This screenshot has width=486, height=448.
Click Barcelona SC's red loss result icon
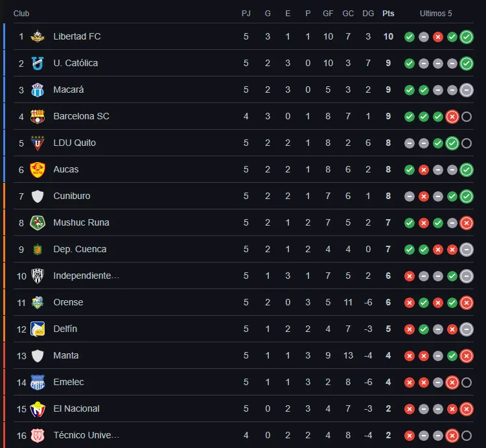click(452, 117)
